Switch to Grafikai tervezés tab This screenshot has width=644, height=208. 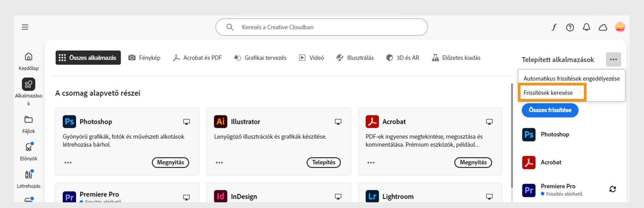pyautogui.click(x=260, y=58)
